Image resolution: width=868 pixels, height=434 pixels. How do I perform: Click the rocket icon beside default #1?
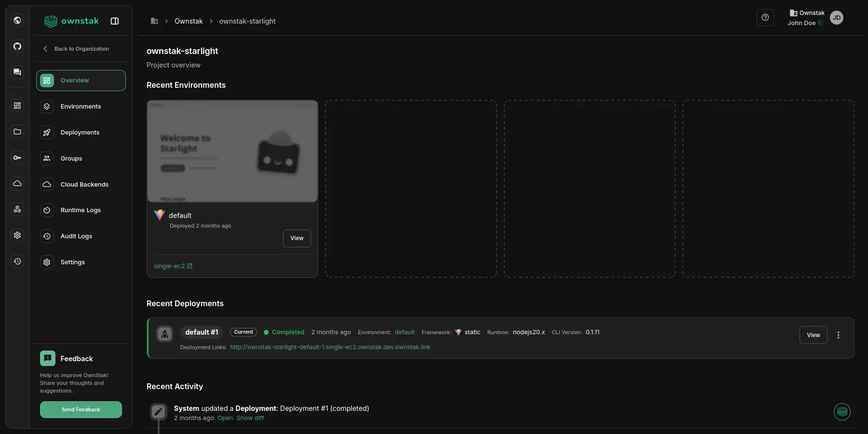tap(164, 334)
